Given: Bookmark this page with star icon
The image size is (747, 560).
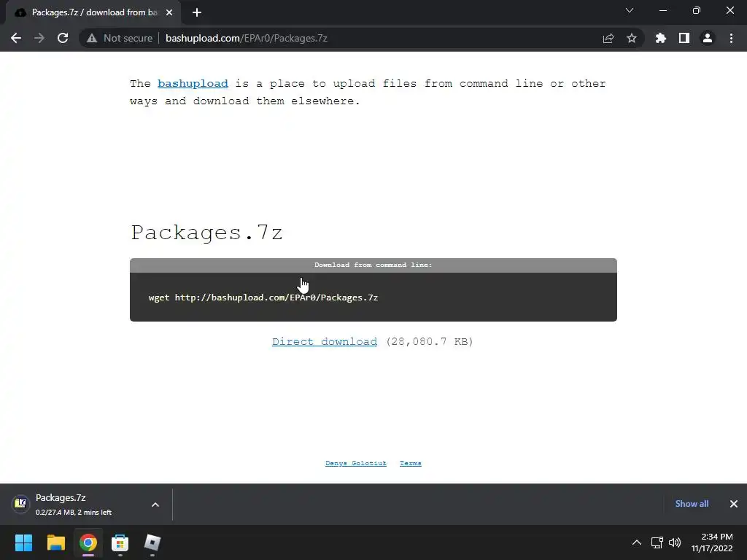Looking at the screenshot, I should pyautogui.click(x=632, y=38).
